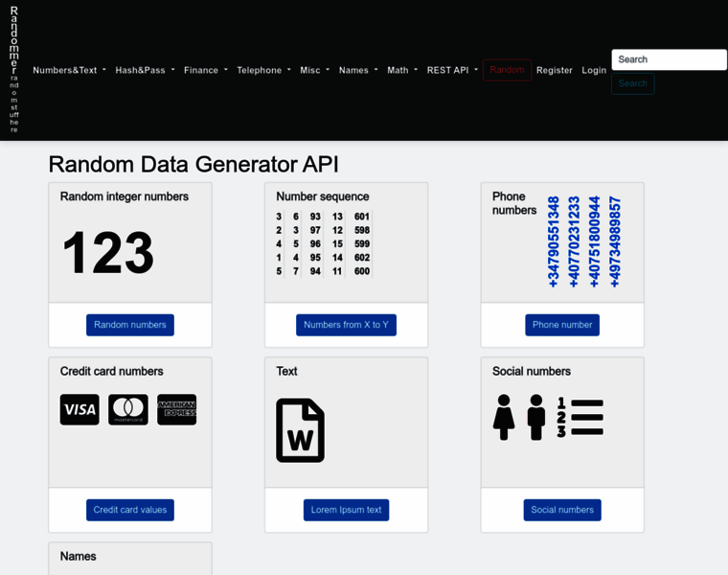Click the red Random nav button
The width and height of the screenshot is (728, 575).
point(507,70)
